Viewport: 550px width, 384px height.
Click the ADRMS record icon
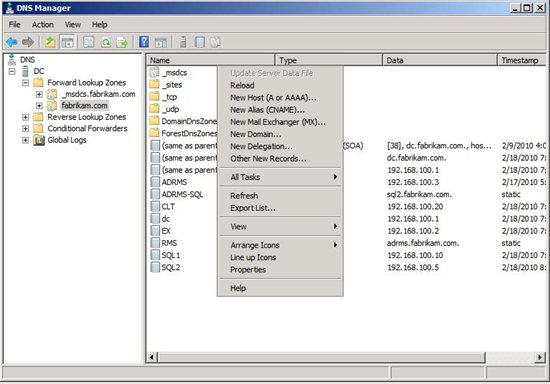(x=155, y=182)
